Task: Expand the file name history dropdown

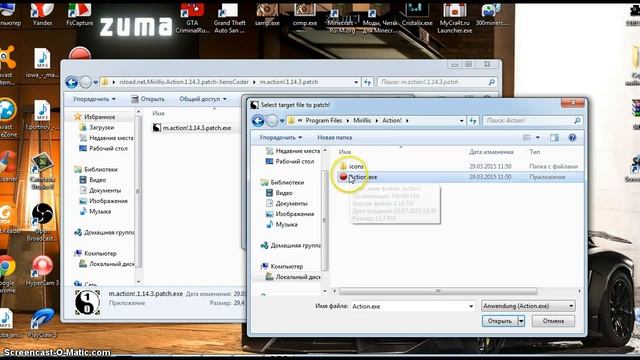Action: tap(471, 306)
